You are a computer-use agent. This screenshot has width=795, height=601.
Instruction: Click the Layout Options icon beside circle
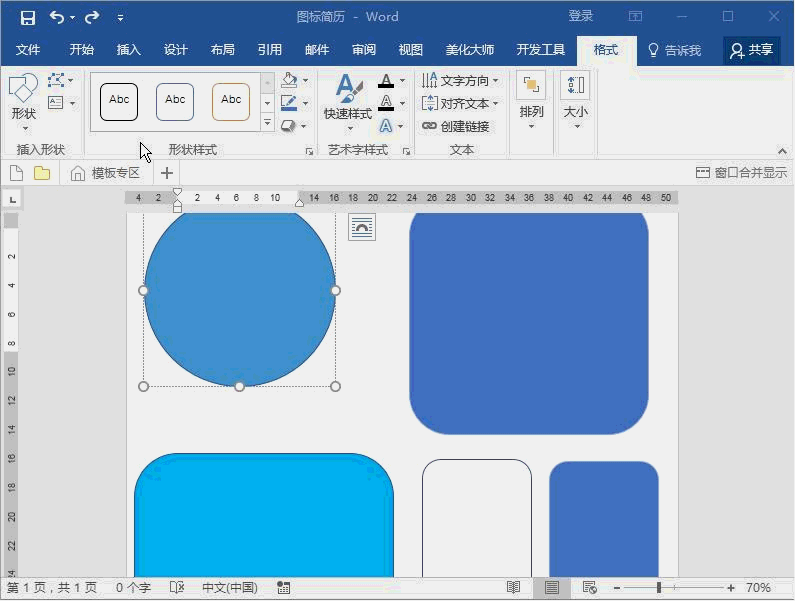tap(362, 228)
